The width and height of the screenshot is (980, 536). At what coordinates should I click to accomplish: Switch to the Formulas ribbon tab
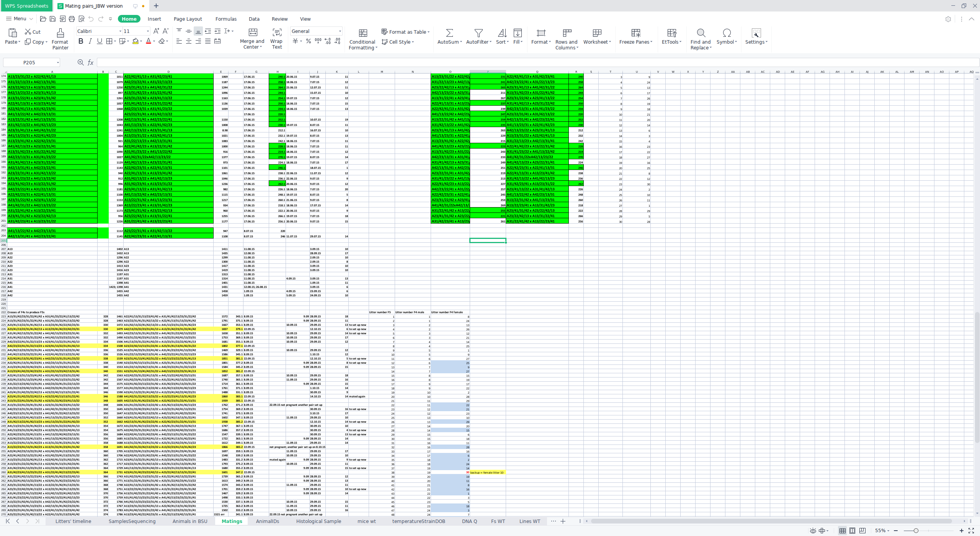[x=226, y=19]
